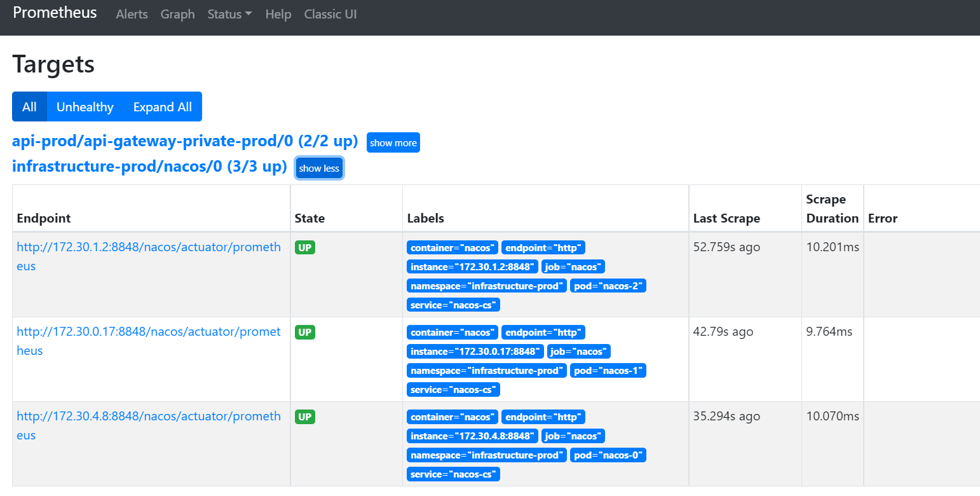Click the UP state badge for nacos-2
The image size is (980, 496).
pos(305,248)
